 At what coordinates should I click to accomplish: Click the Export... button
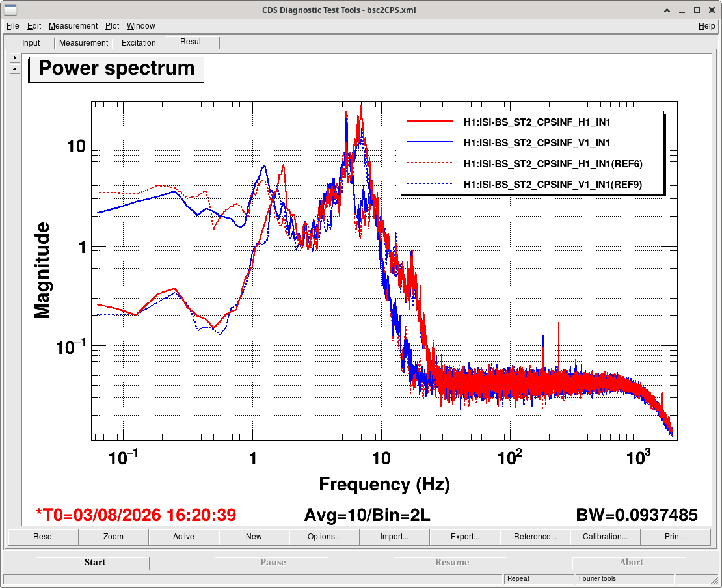(464, 537)
